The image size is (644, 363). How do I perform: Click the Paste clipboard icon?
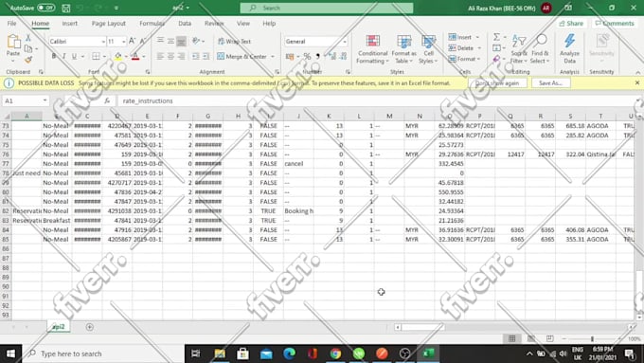13,42
